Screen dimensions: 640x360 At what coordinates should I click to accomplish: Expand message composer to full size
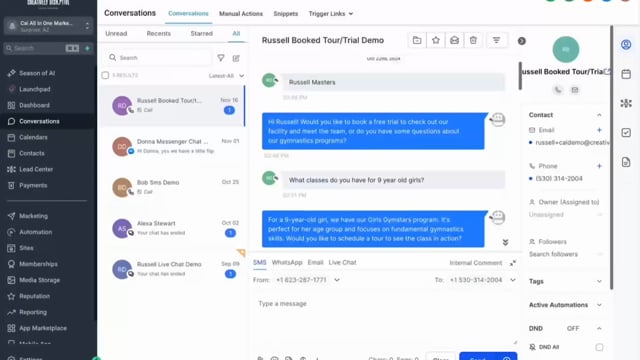pyautogui.click(x=513, y=263)
